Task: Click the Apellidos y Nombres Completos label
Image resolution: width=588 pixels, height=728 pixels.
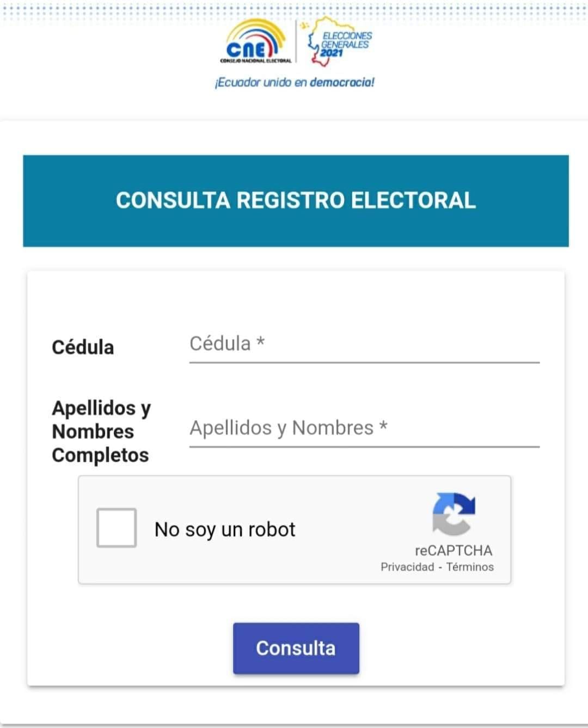Action: pos(101,431)
